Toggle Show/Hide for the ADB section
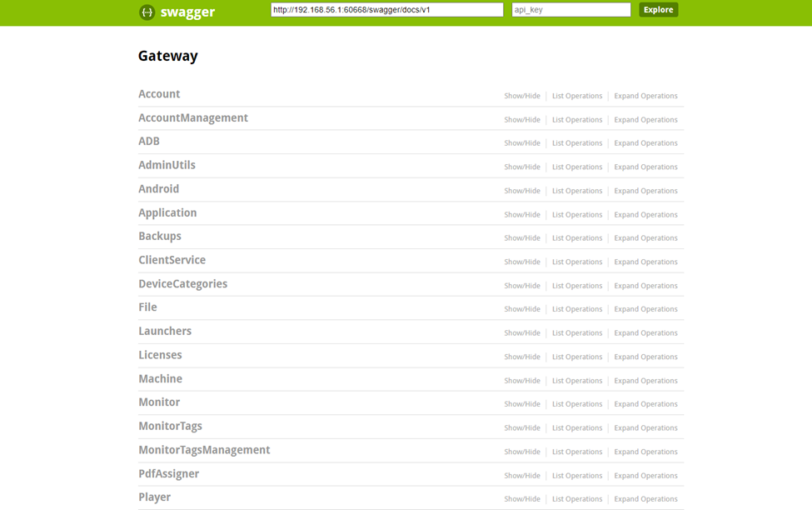812x510 pixels. pos(521,143)
